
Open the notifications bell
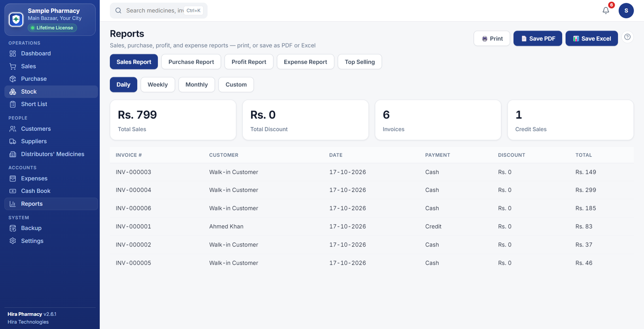(x=606, y=10)
